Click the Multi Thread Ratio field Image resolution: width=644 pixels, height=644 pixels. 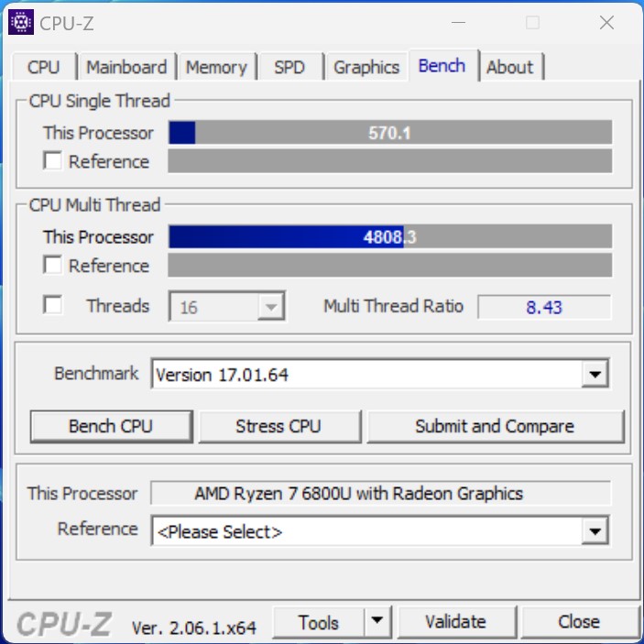(x=544, y=307)
